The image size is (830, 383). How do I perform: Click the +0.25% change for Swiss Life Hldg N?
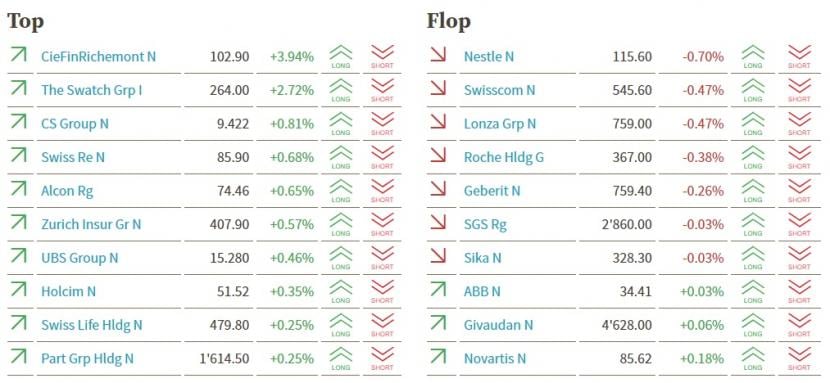click(292, 325)
